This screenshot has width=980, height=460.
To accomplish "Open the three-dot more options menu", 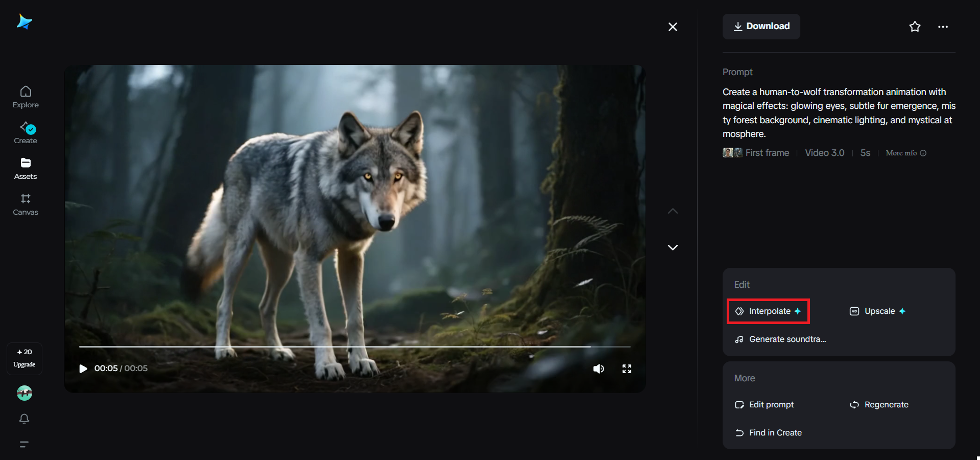I will click(943, 27).
